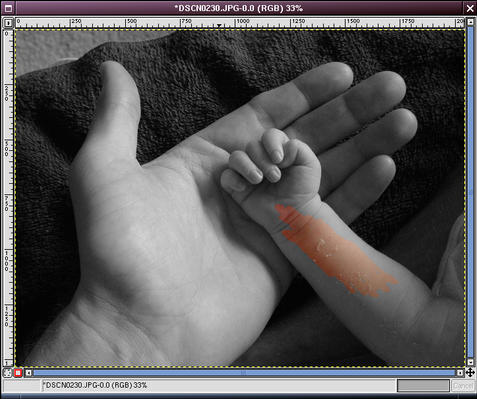Image resolution: width=477 pixels, height=399 pixels.
Task: Click the vertical scrollbar up arrow
Action: tap(470, 22)
